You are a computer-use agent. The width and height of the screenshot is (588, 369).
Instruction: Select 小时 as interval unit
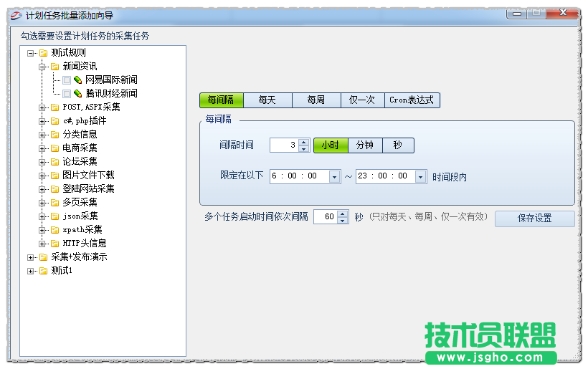click(x=331, y=145)
